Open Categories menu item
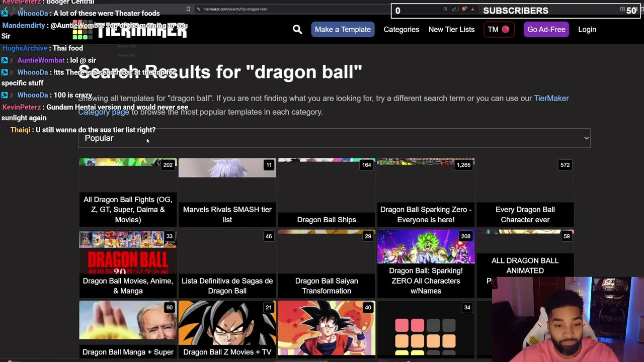Image resolution: width=644 pixels, height=362 pixels. tap(401, 29)
